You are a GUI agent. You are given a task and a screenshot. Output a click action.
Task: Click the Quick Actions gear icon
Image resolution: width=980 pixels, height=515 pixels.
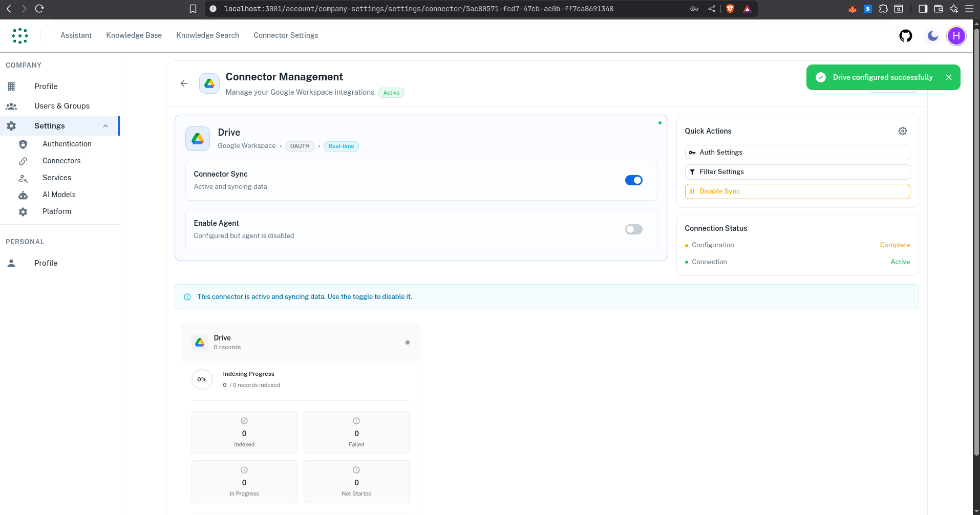tap(903, 131)
